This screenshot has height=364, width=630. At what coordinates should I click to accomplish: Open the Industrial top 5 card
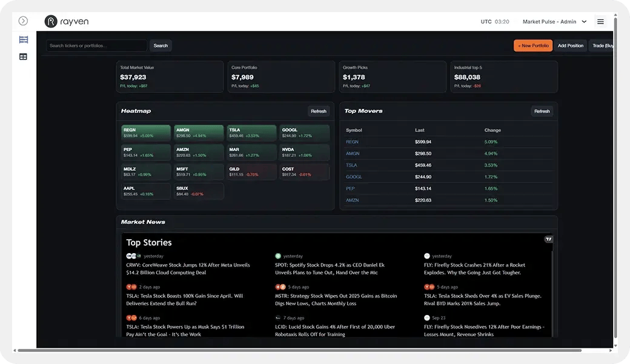coord(504,77)
